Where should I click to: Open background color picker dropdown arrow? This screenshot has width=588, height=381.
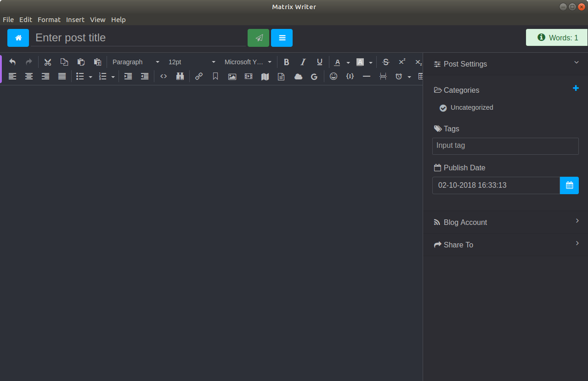tap(371, 62)
